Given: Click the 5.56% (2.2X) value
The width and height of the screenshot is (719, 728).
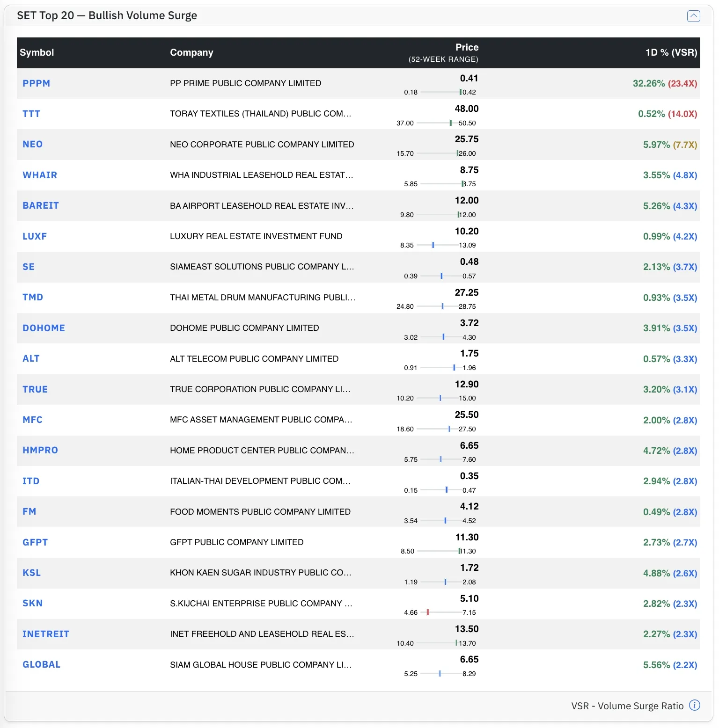Looking at the screenshot, I should 670,665.
